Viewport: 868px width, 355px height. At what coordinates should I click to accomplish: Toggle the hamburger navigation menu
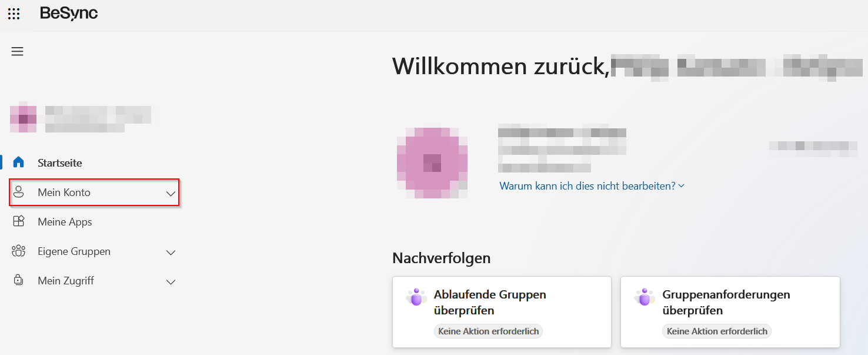[x=18, y=51]
